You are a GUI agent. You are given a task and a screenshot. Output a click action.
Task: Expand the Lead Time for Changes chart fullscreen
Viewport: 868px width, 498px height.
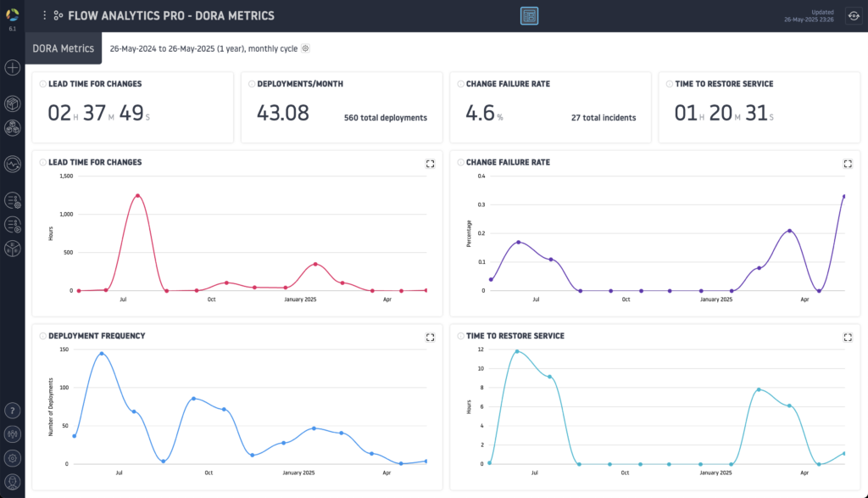[430, 164]
